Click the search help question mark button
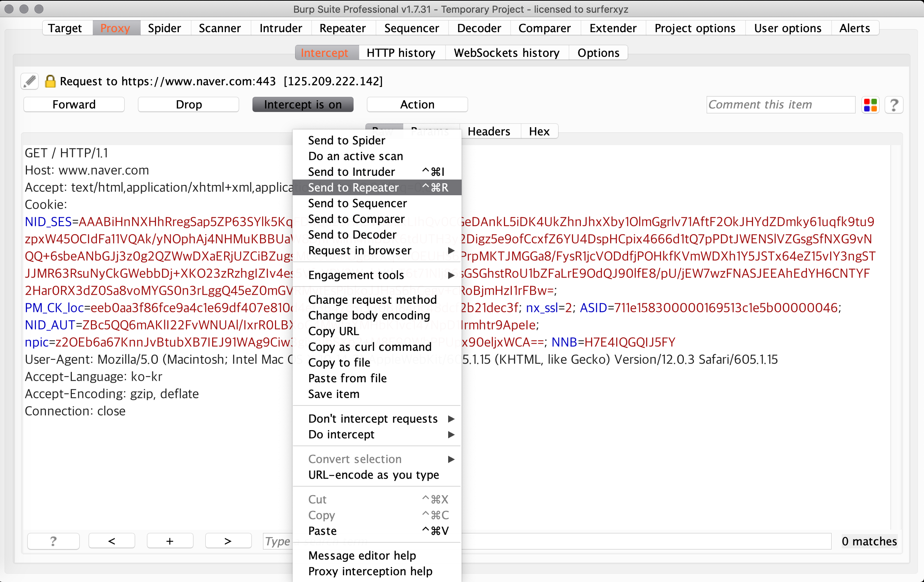Image resolution: width=924 pixels, height=582 pixels. pos(53,540)
